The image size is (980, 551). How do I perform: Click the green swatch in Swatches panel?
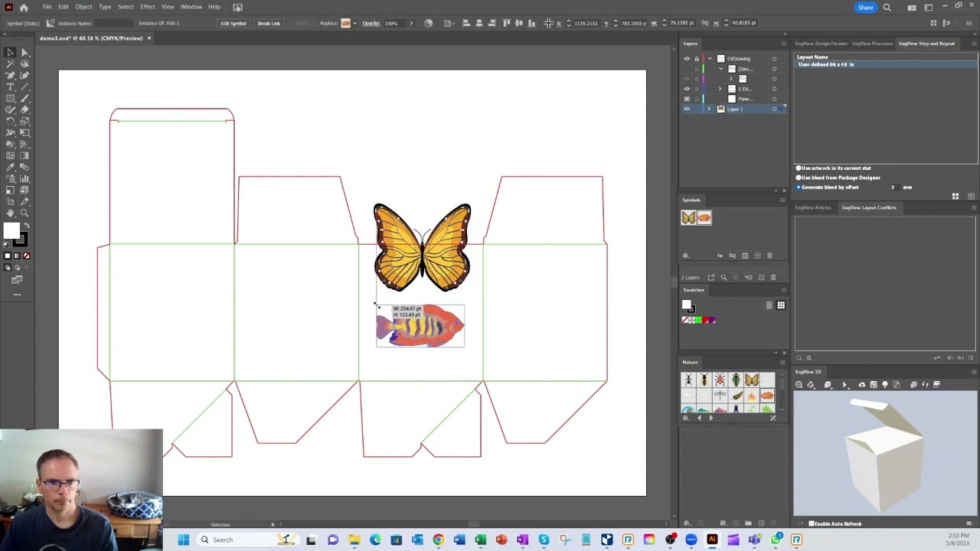coord(698,320)
